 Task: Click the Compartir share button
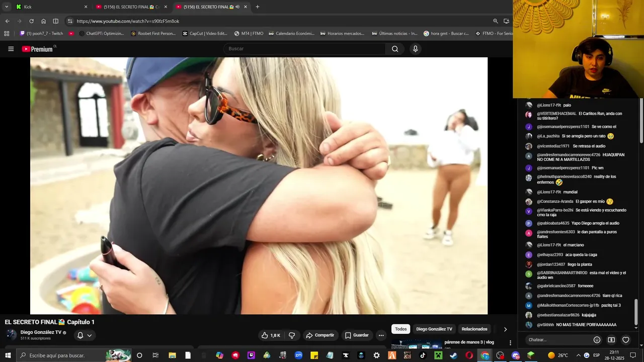(x=320, y=335)
